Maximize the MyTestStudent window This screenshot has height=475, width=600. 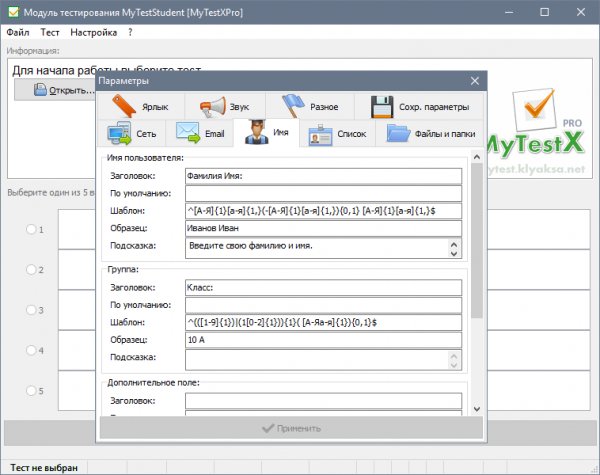point(544,12)
